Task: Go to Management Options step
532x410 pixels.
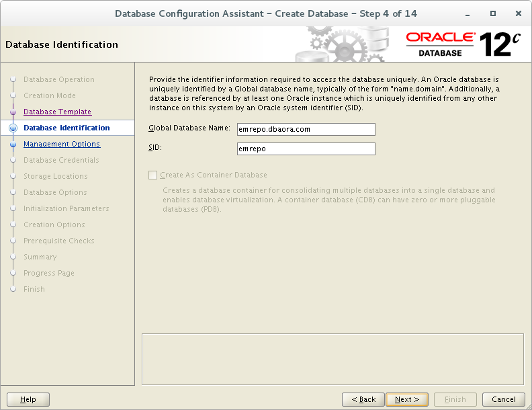Action: (x=62, y=144)
